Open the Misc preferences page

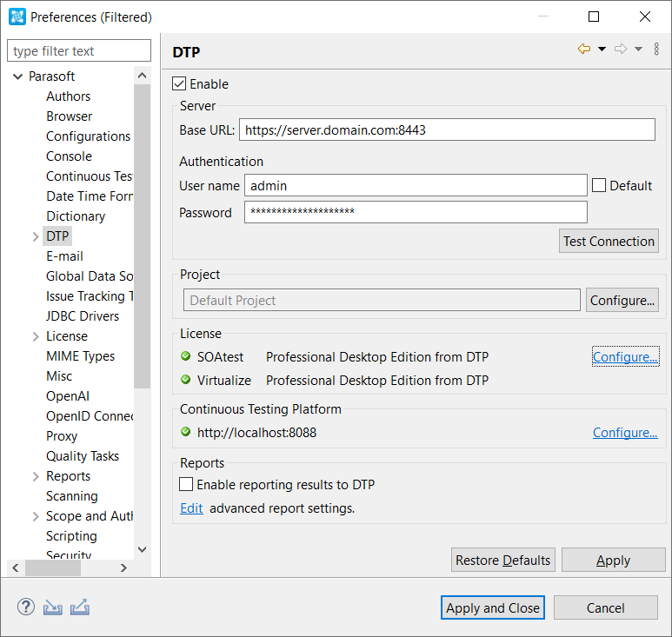tap(59, 376)
